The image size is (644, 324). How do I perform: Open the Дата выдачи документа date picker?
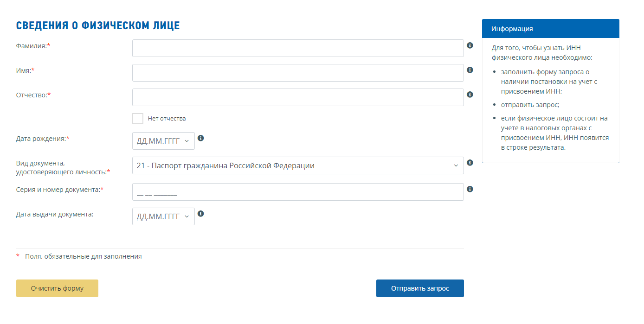163,216
